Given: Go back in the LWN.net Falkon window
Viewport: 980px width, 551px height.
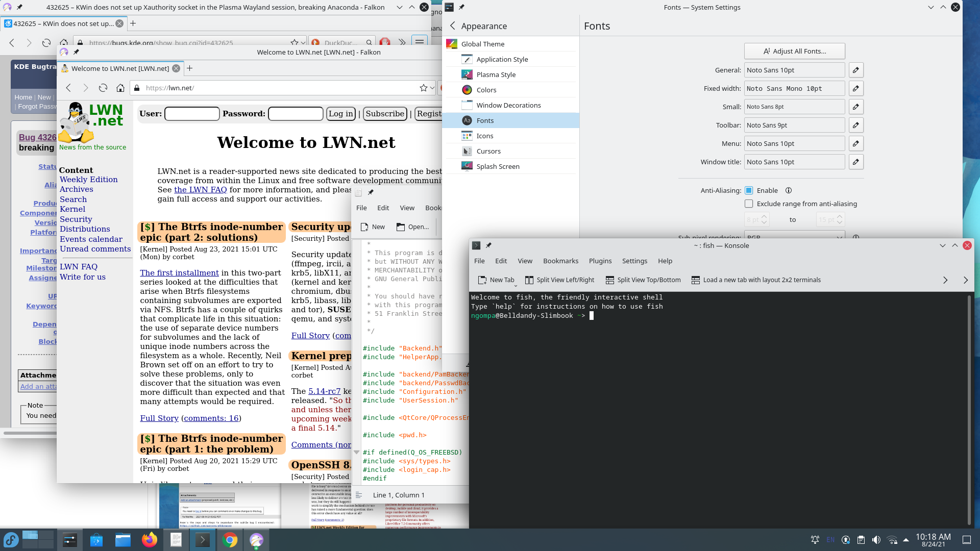Looking at the screenshot, I should (68, 88).
